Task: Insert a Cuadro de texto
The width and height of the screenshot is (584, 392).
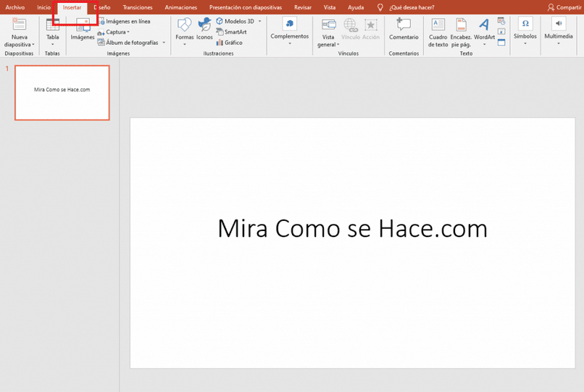Action: [x=438, y=33]
